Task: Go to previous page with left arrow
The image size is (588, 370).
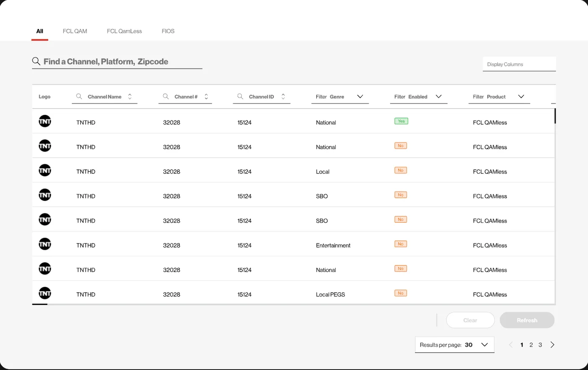Action: [x=511, y=345]
